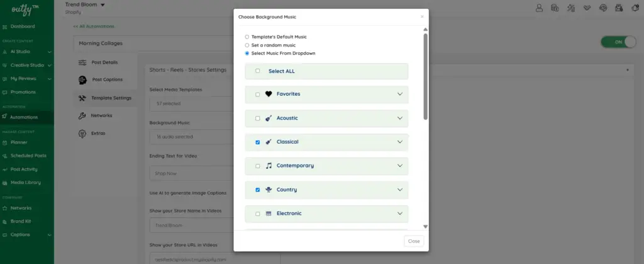The image size is (644, 264).
Task: Expand My Reviews sidebar submenu
Action: tap(49, 79)
